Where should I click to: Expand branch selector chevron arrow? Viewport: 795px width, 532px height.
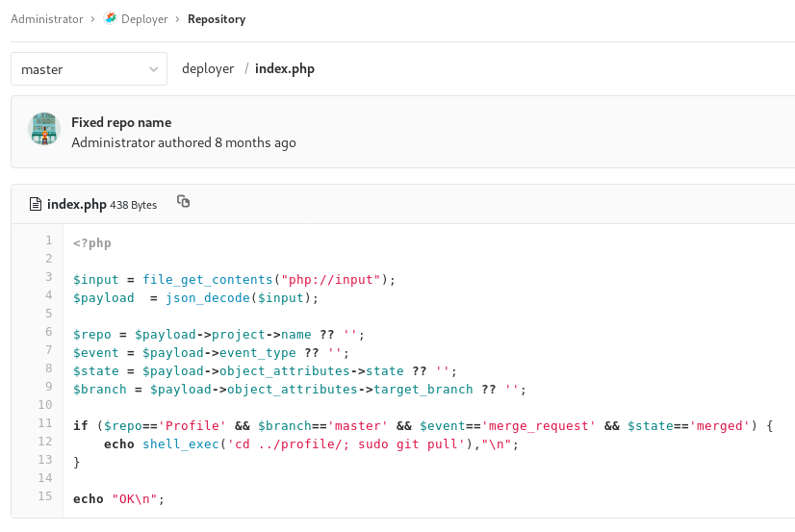click(x=154, y=69)
